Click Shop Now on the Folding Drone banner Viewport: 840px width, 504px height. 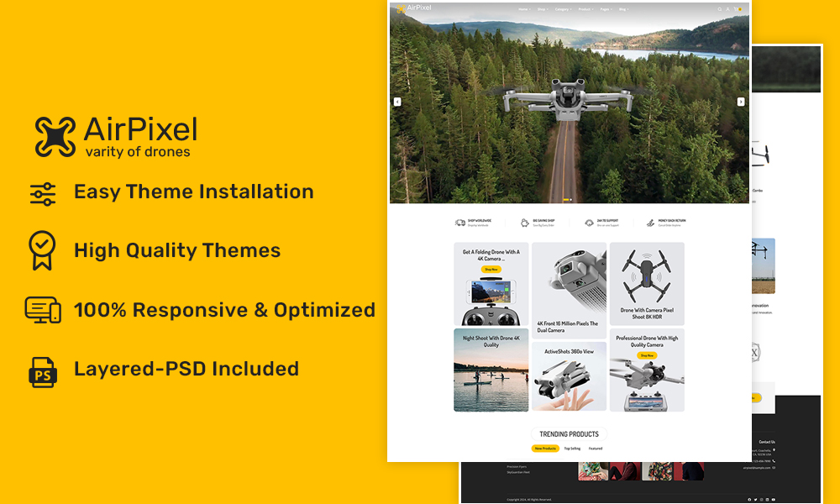point(491,269)
